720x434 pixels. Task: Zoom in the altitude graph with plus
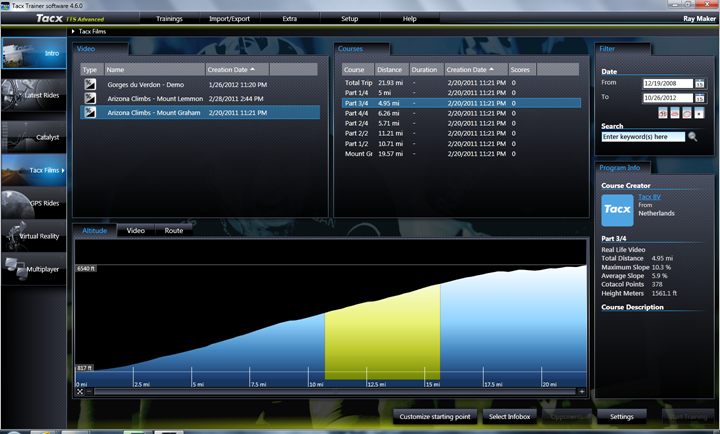pyautogui.click(x=581, y=391)
